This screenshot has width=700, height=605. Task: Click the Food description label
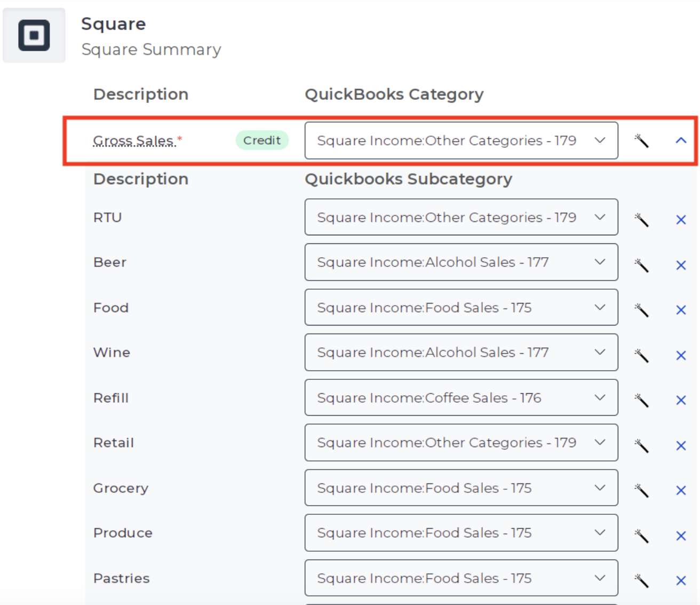coord(111,307)
